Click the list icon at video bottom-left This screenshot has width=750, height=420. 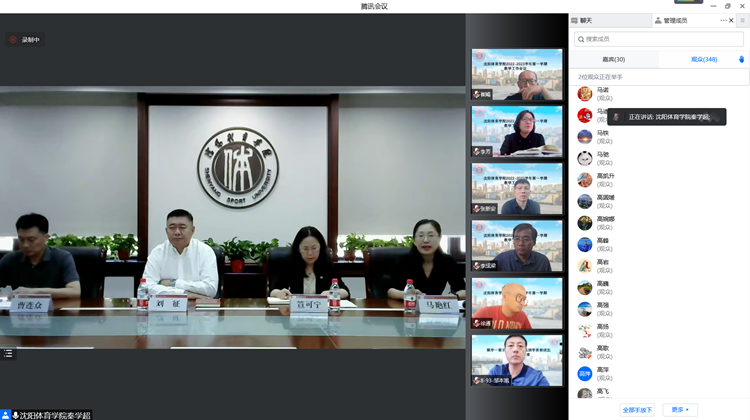click(8, 353)
